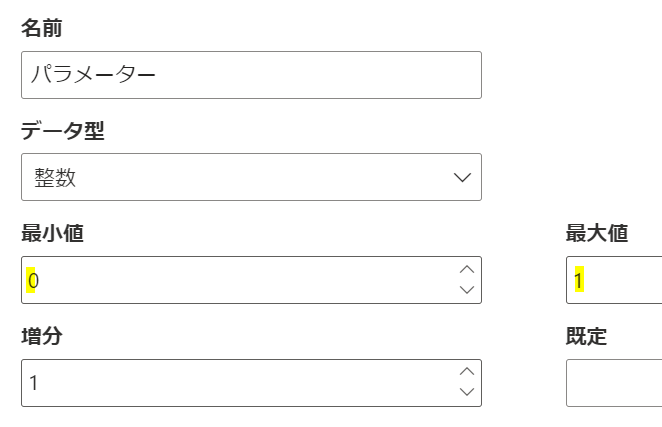This screenshot has height=427, width=662.
Task: Expand the データ型 chevron arrow
Action: (x=462, y=177)
